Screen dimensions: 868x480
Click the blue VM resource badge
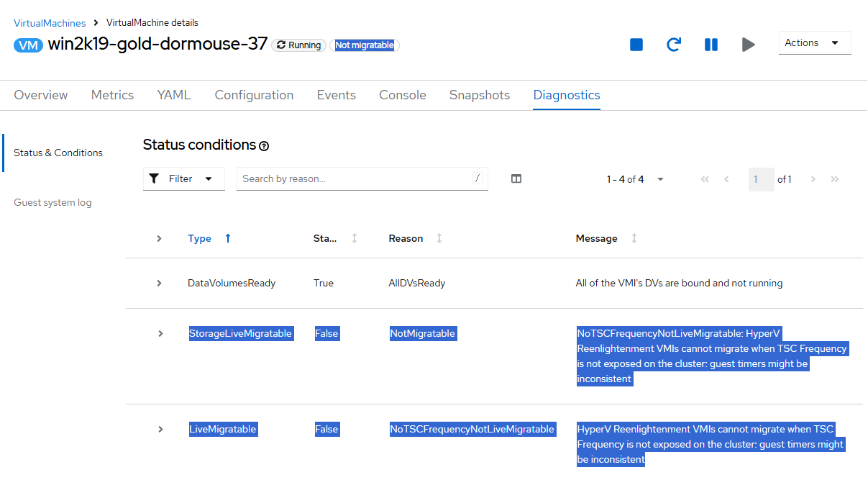(28, 45)
